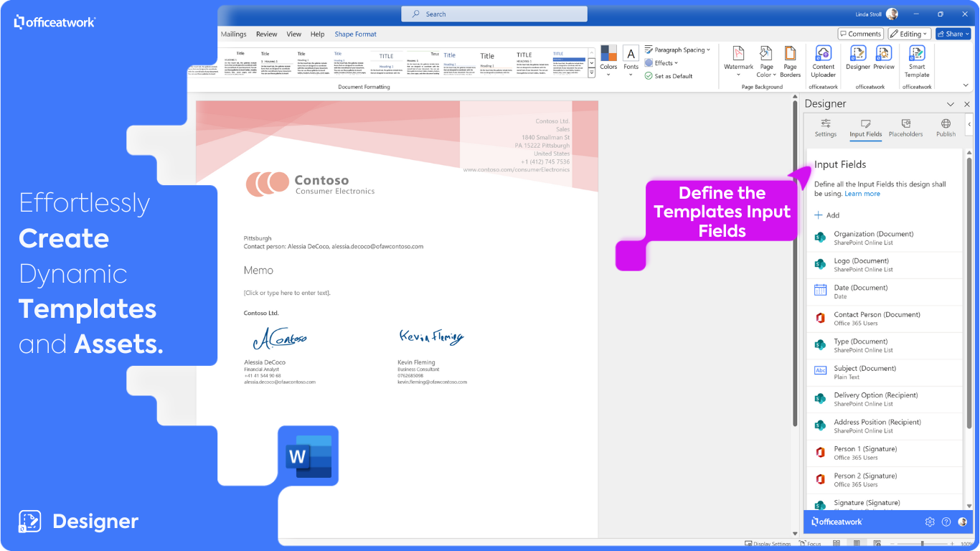Switch to the Input Fields tab
The width and height of the screenshot is (980, 551).
pyautogui.click(x=865, y=128)
